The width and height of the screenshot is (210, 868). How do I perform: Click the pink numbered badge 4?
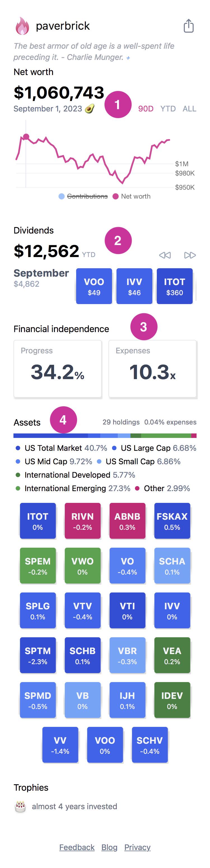click(x=63, y=420)
